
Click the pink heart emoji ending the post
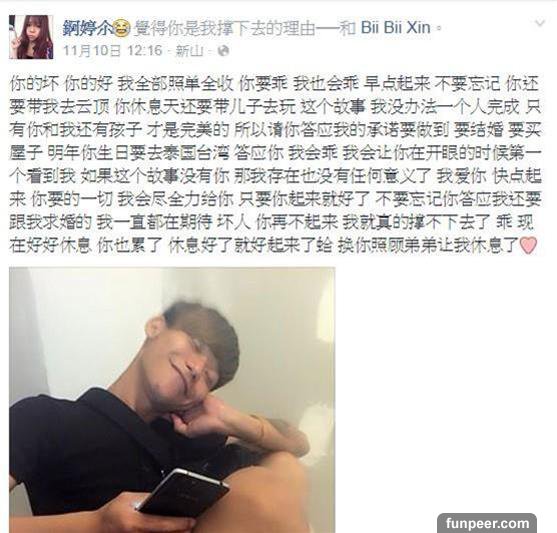pyautogui.click(x=528, y=246)
